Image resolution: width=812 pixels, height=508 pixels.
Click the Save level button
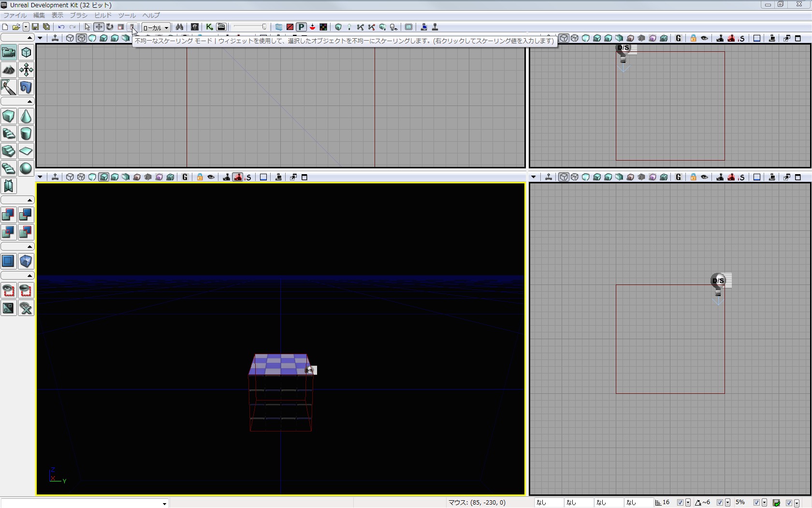point(35,27)
